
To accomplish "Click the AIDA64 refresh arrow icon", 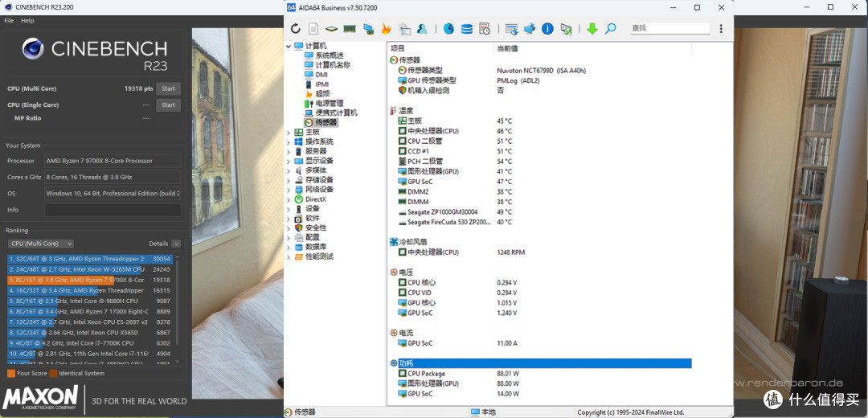I will click(x=296, y=29).
